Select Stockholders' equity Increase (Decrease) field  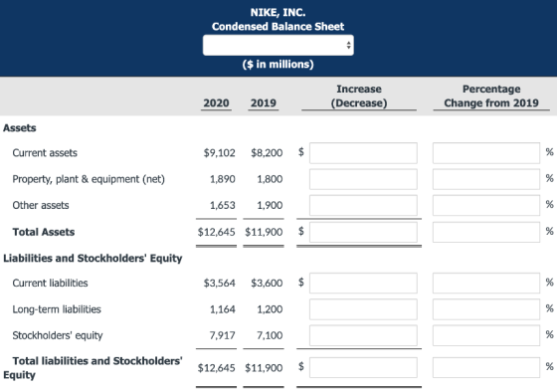point(363,335)
